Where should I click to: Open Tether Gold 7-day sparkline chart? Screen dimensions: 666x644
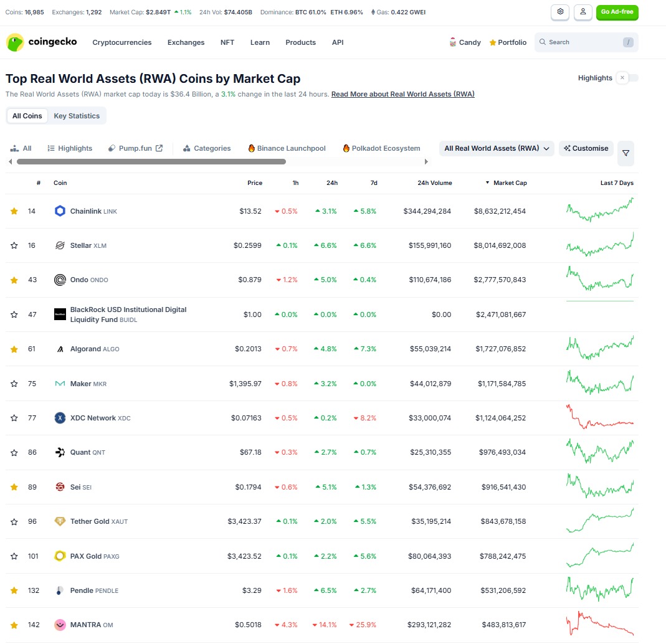tap(600, 521)
